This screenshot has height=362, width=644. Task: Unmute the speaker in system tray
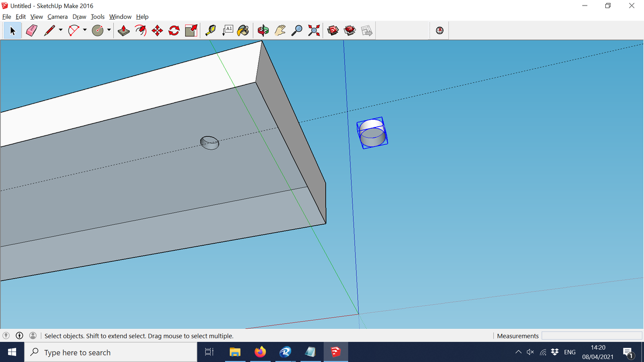point(530,352)
